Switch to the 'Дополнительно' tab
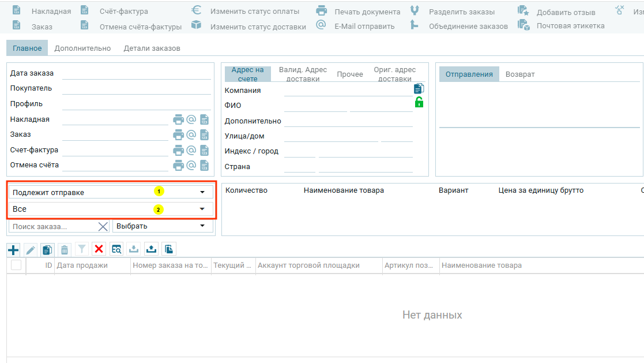 [x=82, y=48]
